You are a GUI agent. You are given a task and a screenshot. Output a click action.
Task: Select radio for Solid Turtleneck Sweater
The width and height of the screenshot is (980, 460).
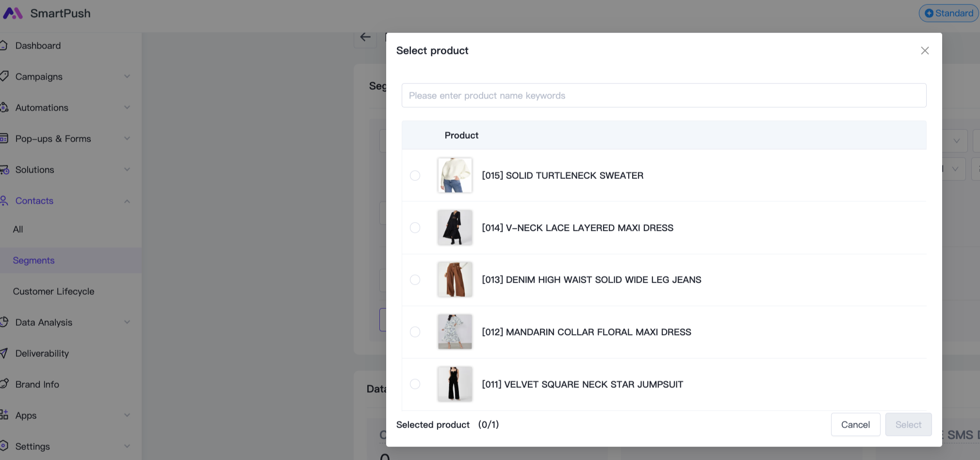[x=415, y=175]
